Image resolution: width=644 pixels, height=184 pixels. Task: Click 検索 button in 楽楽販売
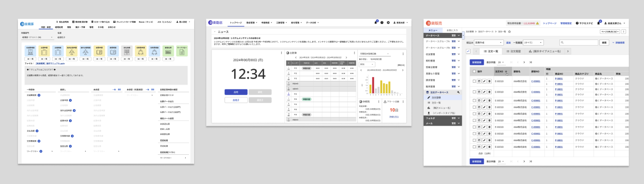pos(604,42)
